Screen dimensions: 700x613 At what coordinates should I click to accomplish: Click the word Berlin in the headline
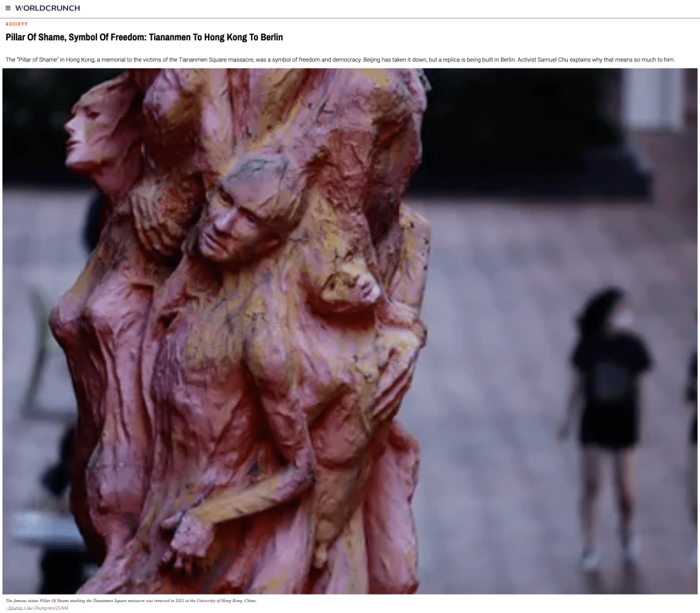(x=268, y=37)
